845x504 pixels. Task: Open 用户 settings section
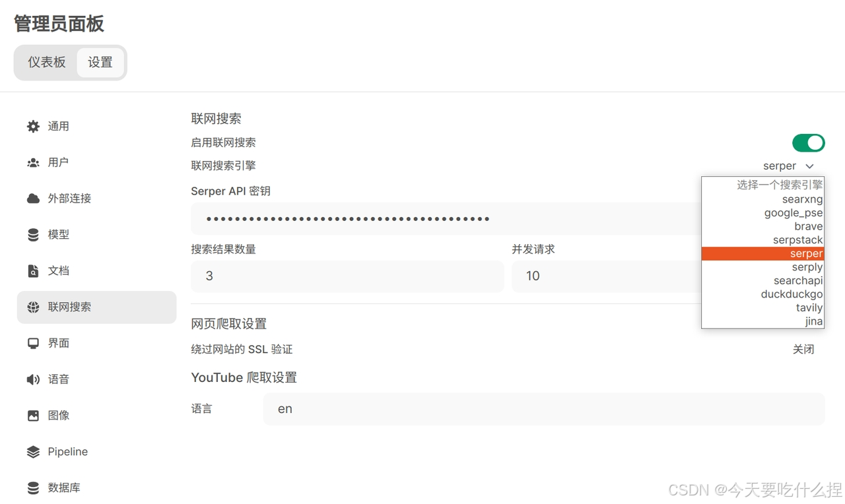click(x=96, y=162)
